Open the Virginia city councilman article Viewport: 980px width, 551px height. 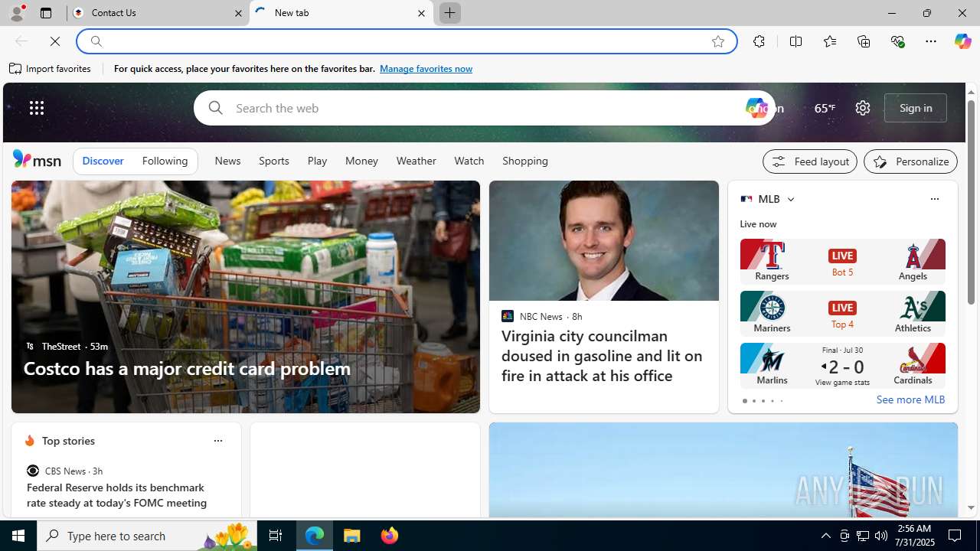pos(603,355)
